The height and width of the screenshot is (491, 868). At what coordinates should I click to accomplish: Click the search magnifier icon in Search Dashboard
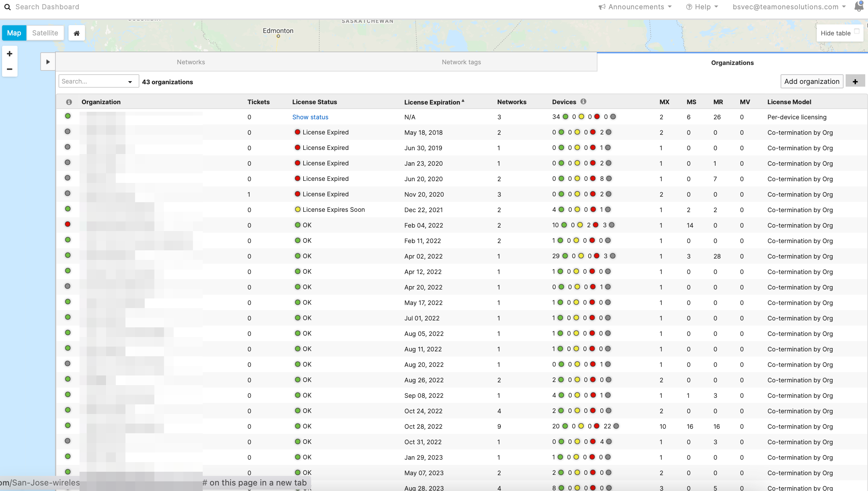click(8, 7)
